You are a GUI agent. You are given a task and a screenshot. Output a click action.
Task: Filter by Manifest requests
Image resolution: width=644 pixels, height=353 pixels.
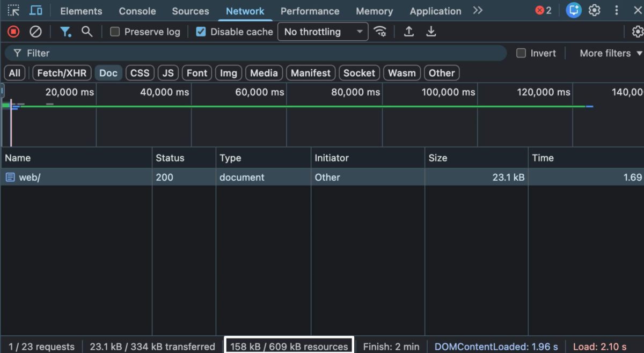point(311,73)
